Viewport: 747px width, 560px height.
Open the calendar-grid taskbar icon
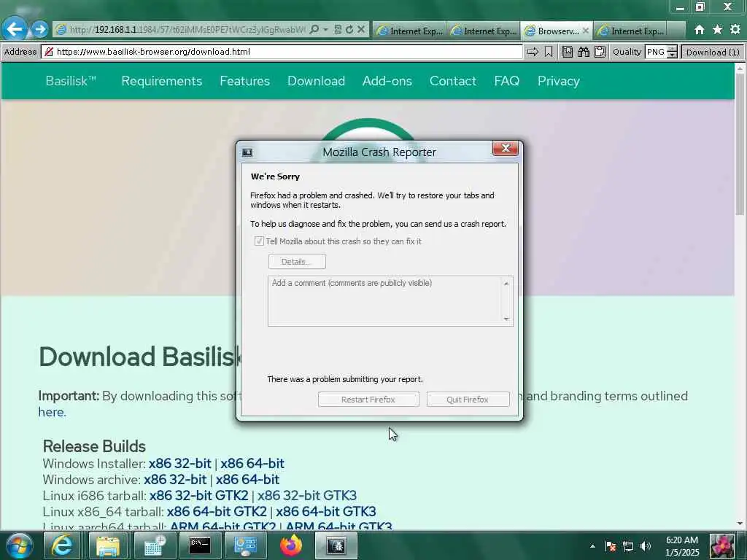[155, 545]
